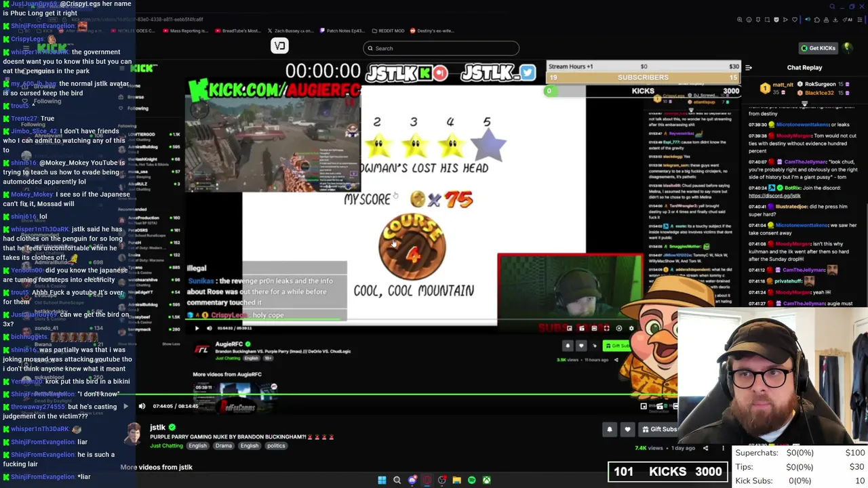Click the browser zoom magnifier icon

pos(739,20)
